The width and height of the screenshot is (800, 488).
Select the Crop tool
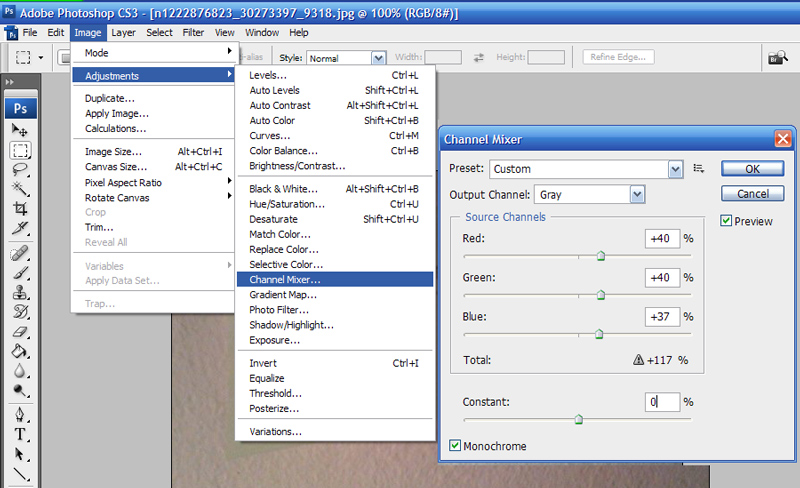tap(20, 209)
